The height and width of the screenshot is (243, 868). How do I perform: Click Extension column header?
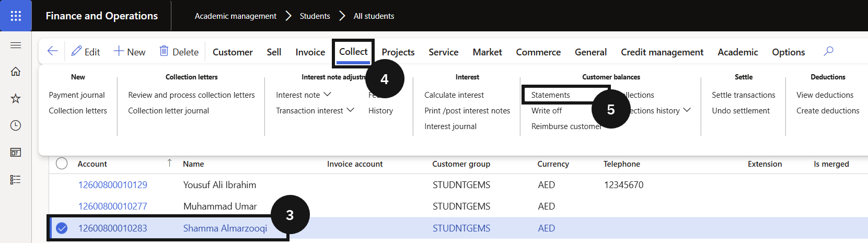tap(765, 164)
